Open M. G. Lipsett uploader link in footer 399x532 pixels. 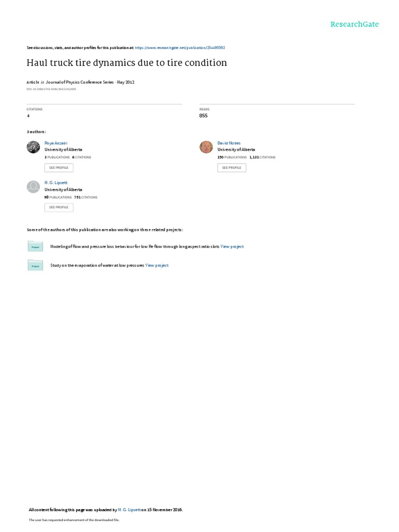[129, 510]
